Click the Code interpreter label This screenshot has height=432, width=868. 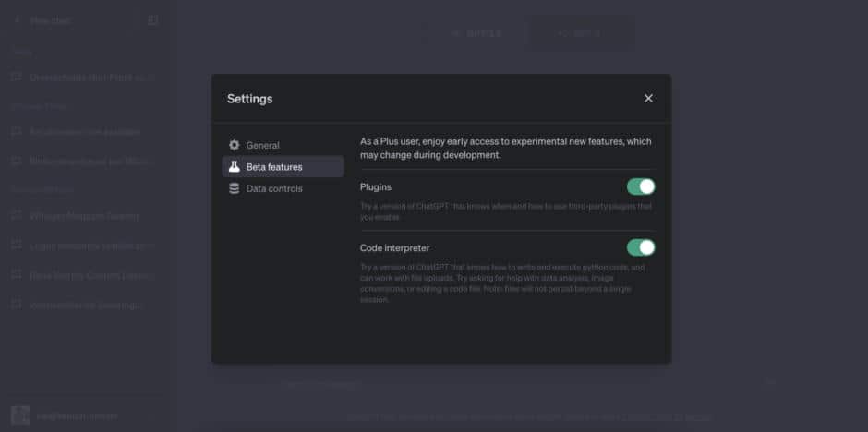(394, 247)
